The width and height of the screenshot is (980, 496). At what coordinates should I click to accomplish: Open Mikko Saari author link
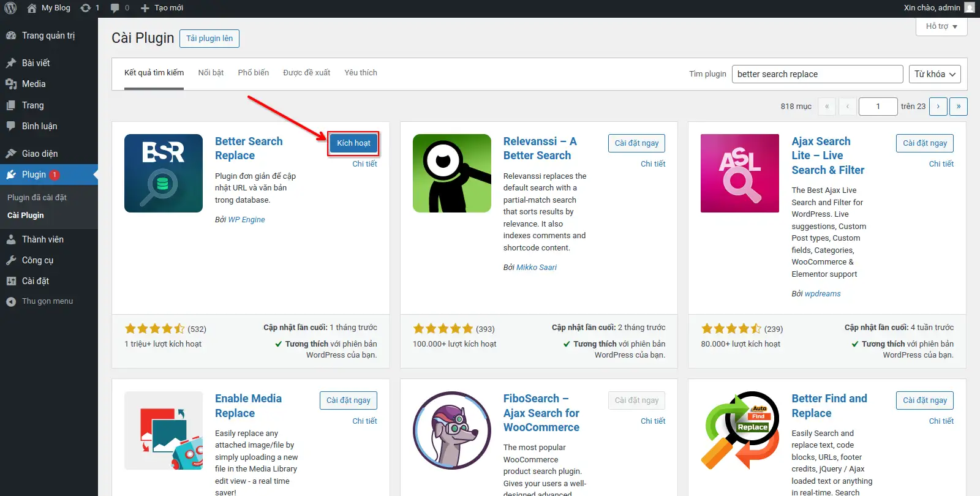point(537,268)
